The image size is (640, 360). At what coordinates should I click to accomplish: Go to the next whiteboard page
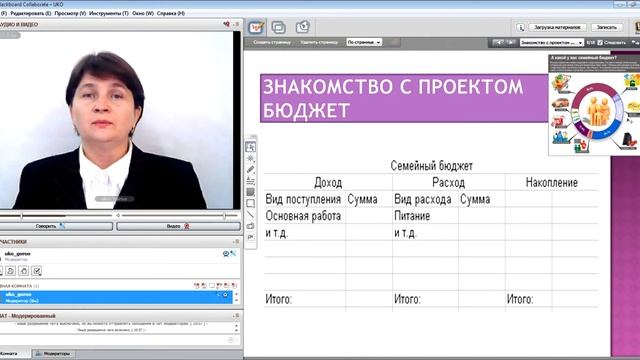tap(510, 42)
